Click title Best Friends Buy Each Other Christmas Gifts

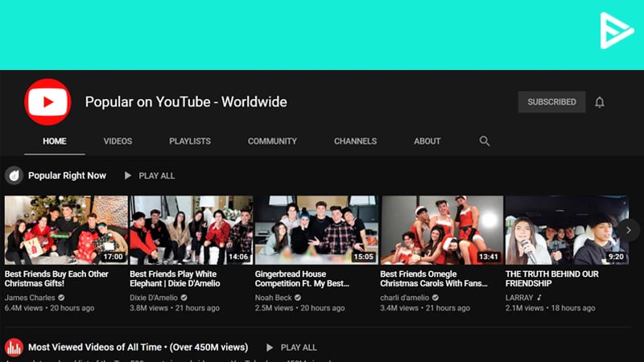[56, 278]
